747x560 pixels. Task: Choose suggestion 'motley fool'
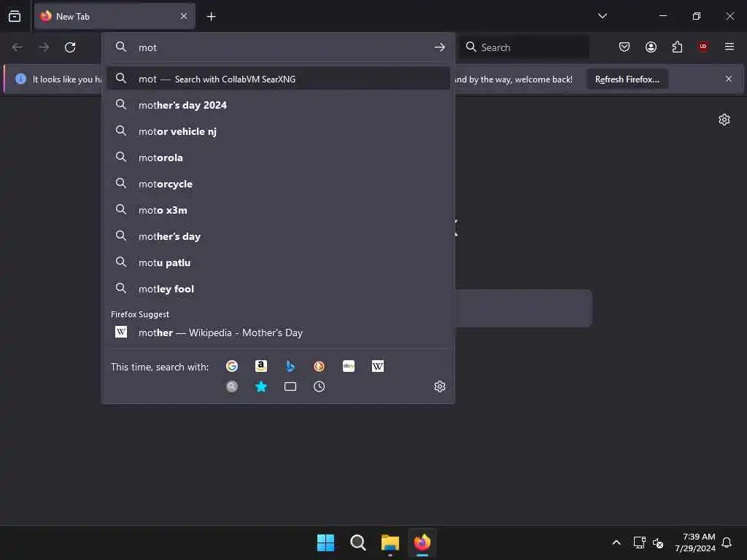278,289
